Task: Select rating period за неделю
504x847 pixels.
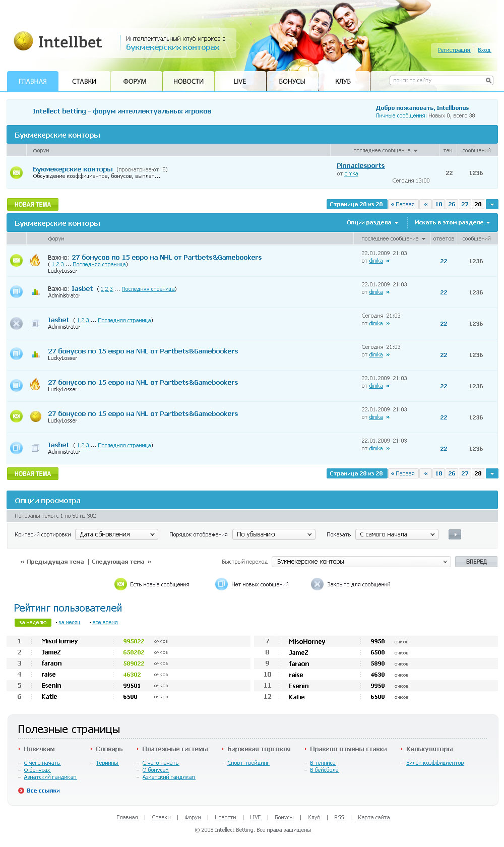Action: pos(33,622)
